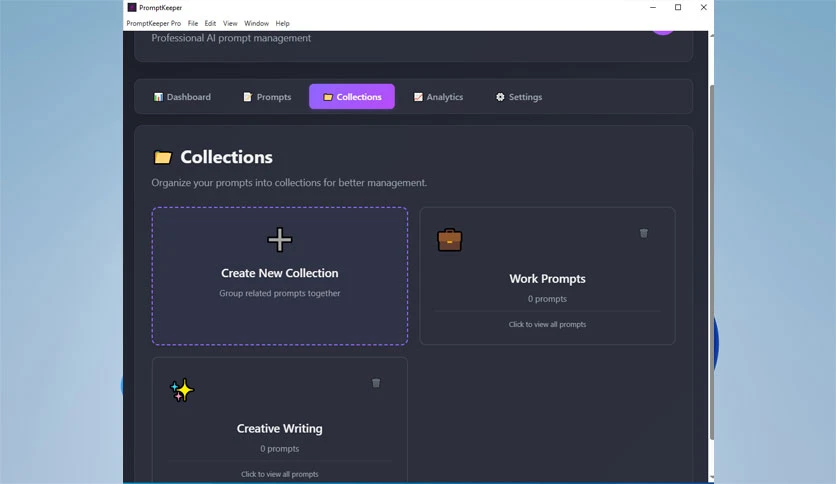The width and height of the screenshot is (836, 484).
Task: Open the Analytics tab
Action: tap(438, 97)
